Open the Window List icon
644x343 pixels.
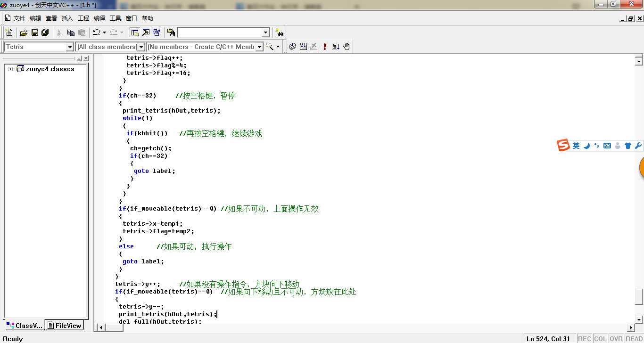pos(156,33)
